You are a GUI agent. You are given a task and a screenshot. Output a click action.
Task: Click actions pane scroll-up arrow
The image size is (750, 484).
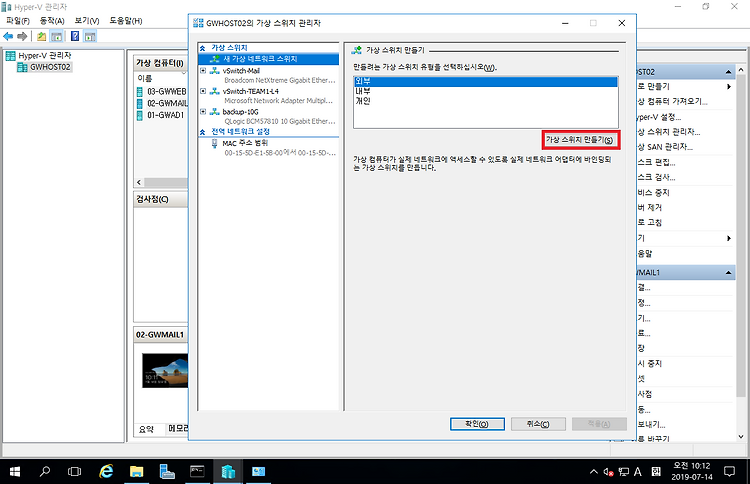click(x=741, y=70)
